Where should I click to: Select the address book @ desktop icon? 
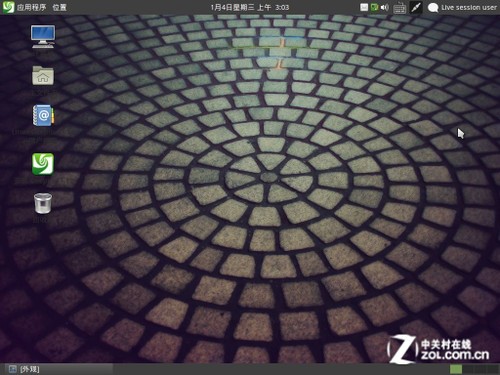(43, 115)
